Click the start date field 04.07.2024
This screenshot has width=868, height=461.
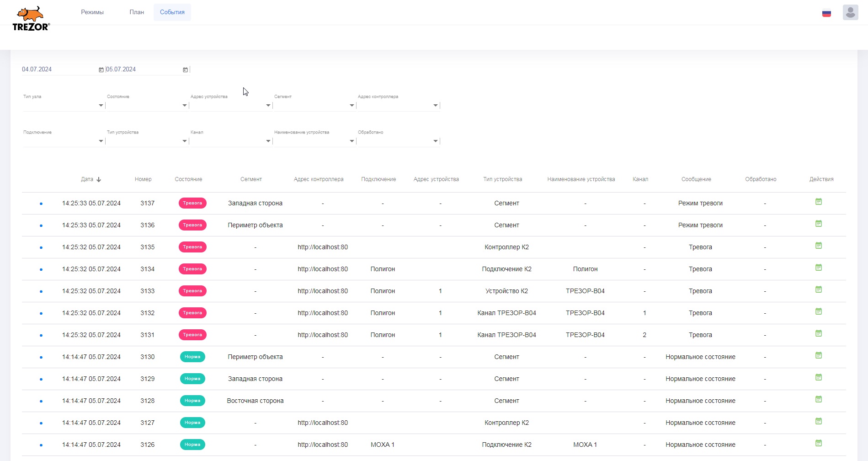pos(57,70)
